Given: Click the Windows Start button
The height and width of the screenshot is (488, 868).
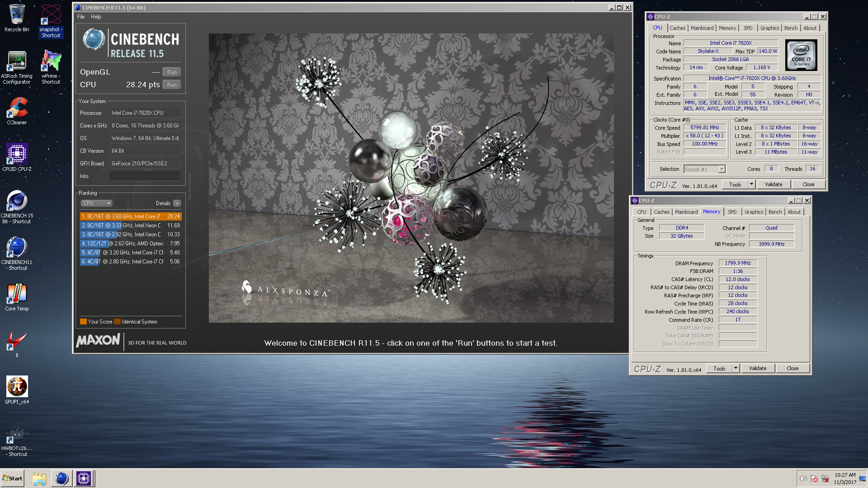Looking at the screenshot, I should (13, 479).
